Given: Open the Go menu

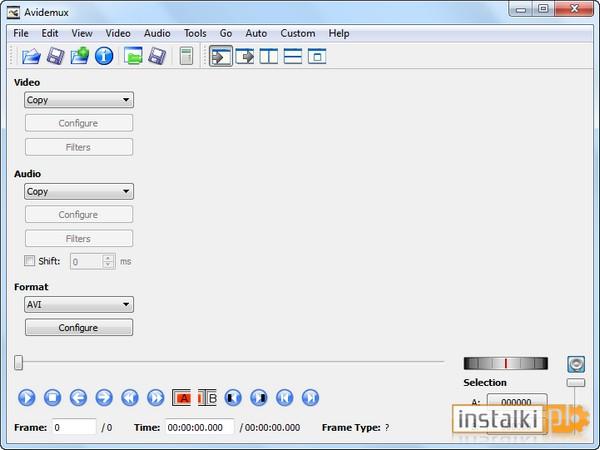Looking at the screenshot, I should 226,33.
